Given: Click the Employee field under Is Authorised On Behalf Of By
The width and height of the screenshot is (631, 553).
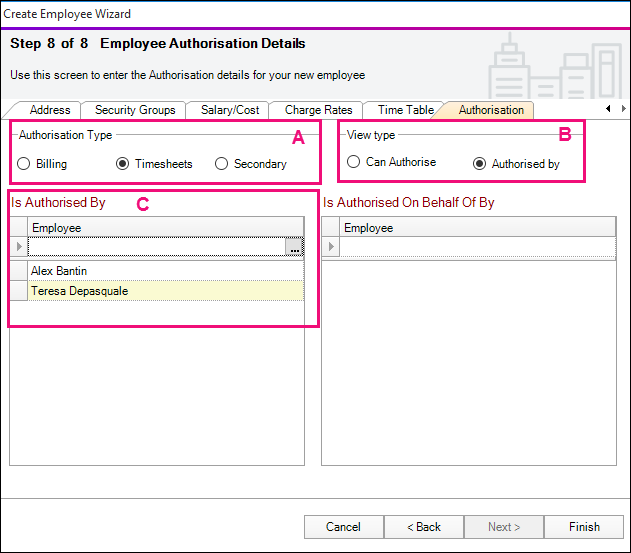Looking at the screenshot, I should coord(475,247).
